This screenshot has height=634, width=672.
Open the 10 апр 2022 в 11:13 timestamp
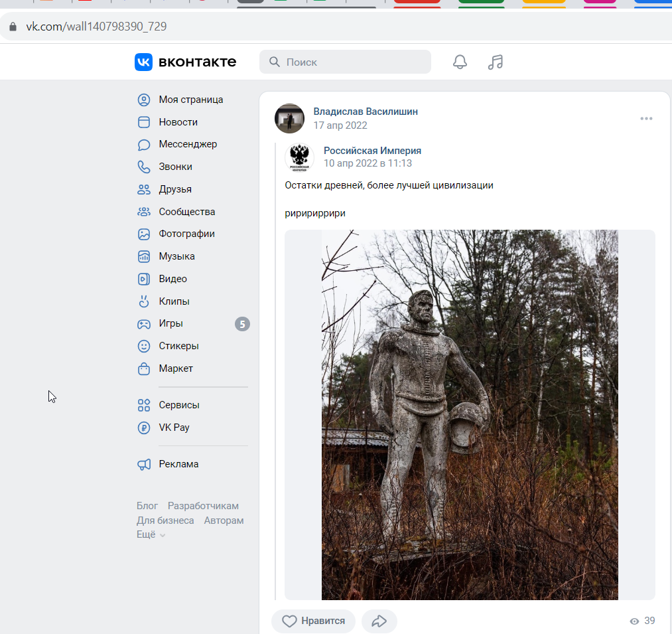click(368, 163)
